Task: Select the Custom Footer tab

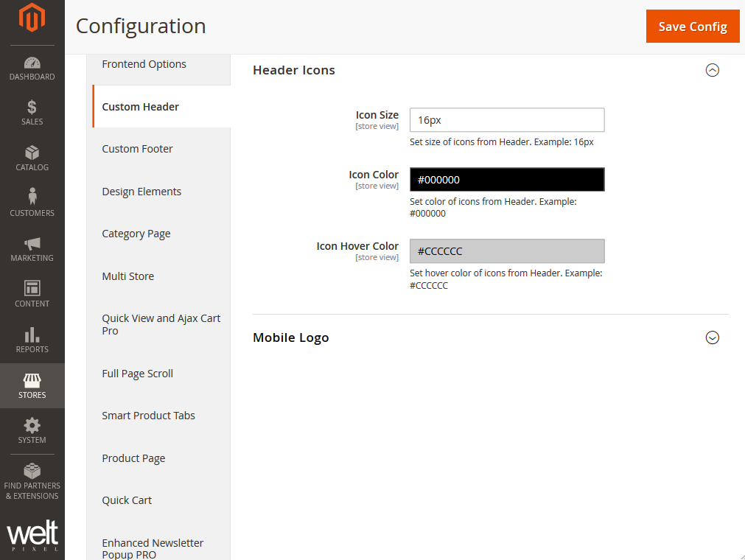Action: point(138,149)
